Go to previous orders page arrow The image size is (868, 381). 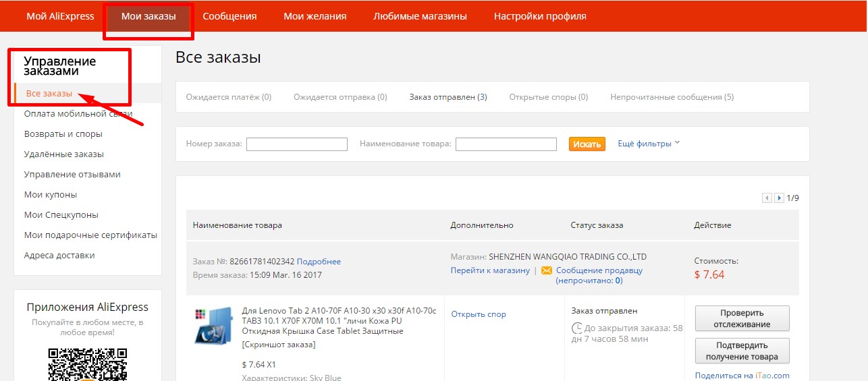click(x=767, y=198)
